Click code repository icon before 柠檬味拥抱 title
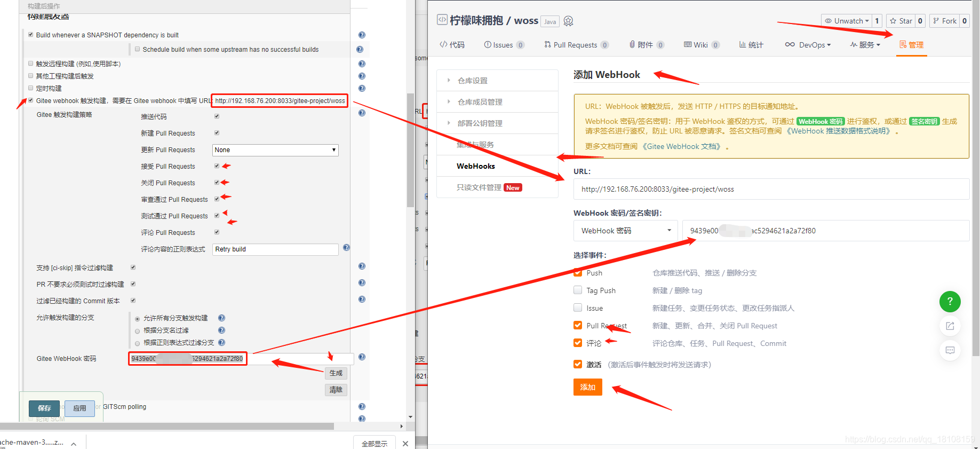This screenshot has height=449, width=980. point(442,20)
